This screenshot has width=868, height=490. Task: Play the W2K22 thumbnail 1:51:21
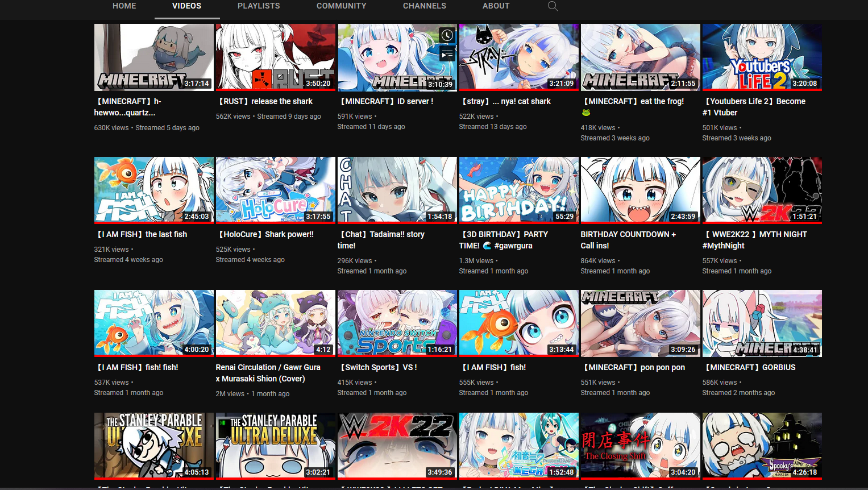point(762,190)
